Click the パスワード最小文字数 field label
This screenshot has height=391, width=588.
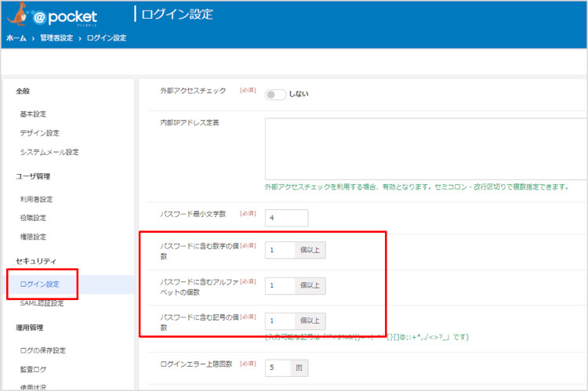coord(193,214)
